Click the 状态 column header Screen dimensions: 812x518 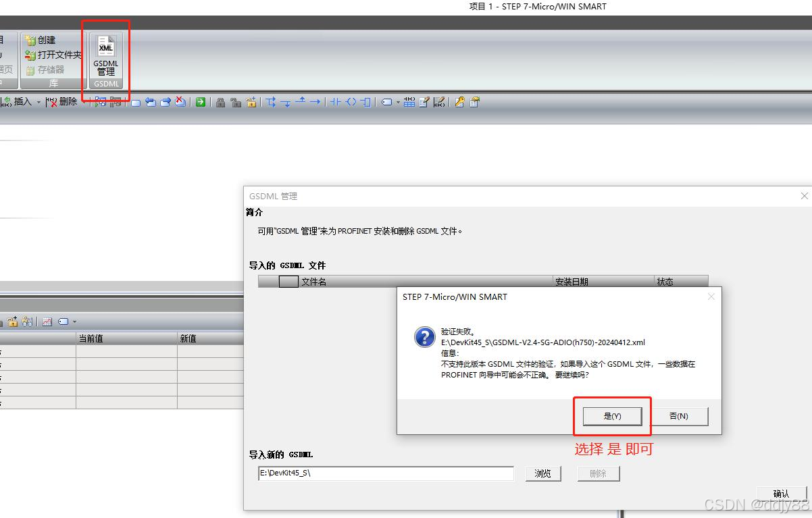(x=681, y=282)
